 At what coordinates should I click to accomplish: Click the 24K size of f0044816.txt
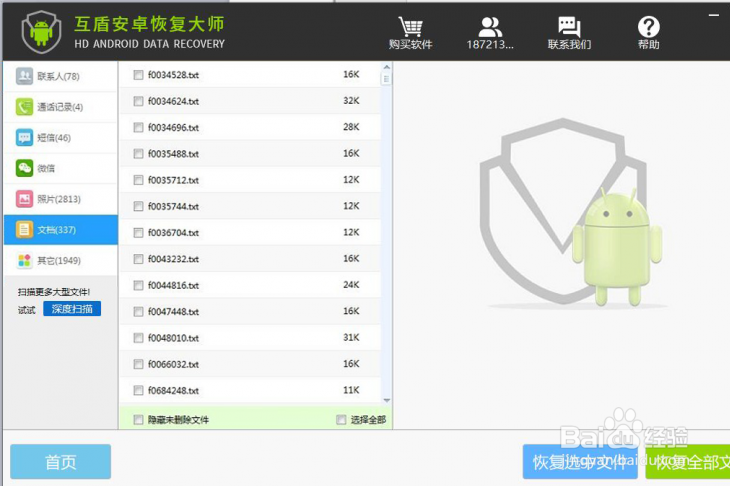click(351, 284)
